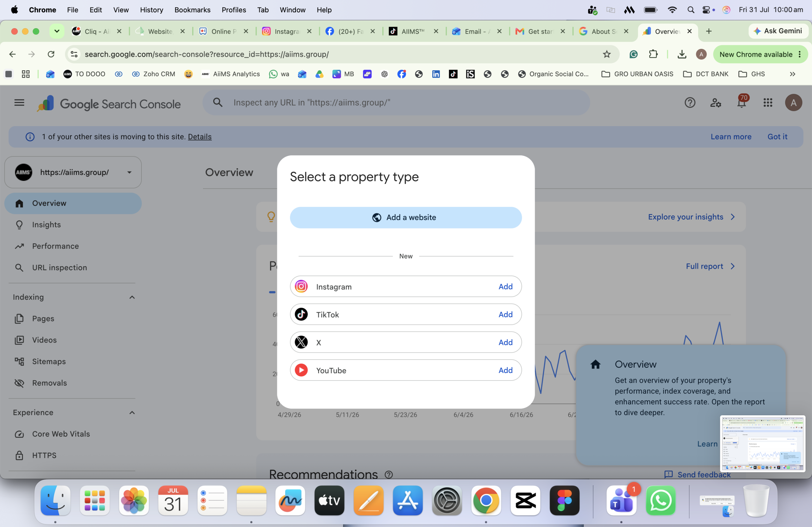Add the X property
Screen dimensions: 812x527
click(x=505, y=342)
